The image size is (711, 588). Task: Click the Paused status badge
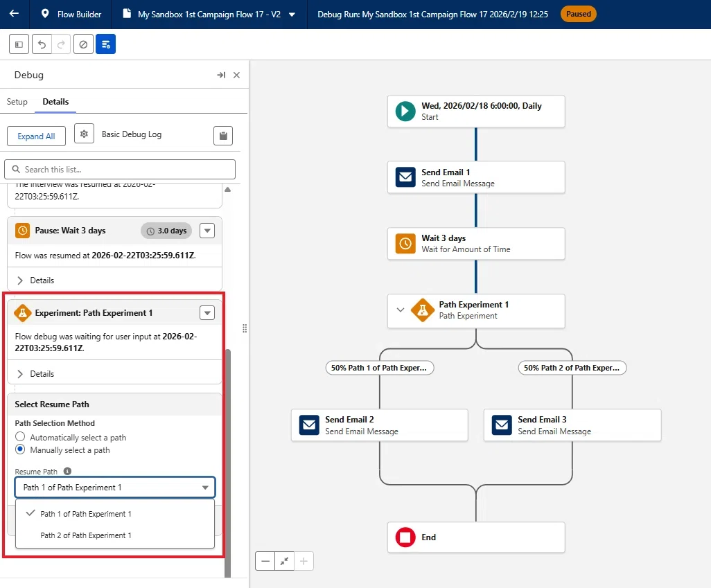pyautogui.click(x=579, y=14)
